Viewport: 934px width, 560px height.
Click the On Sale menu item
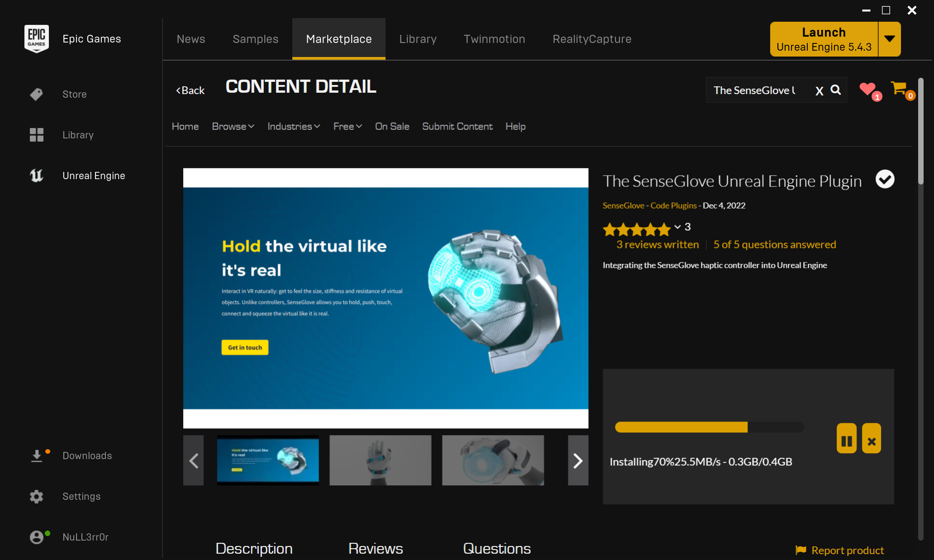coord(391,126)
